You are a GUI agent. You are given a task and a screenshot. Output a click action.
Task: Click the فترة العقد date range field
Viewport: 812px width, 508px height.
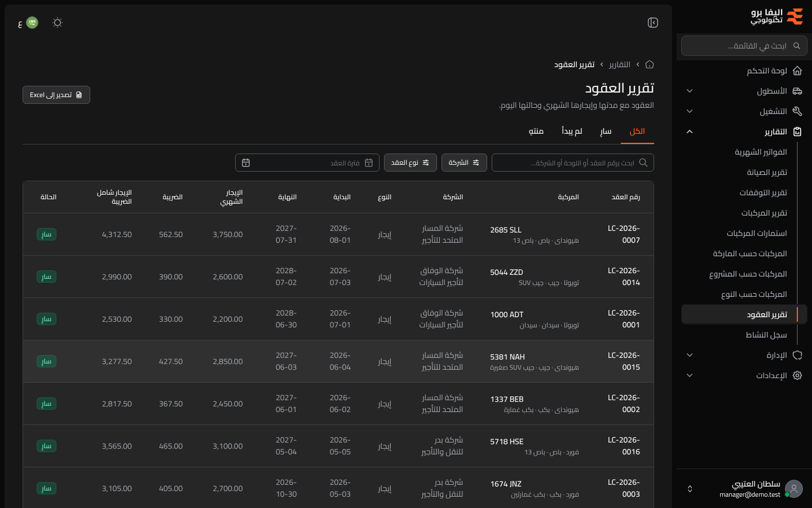coord(307,163)
